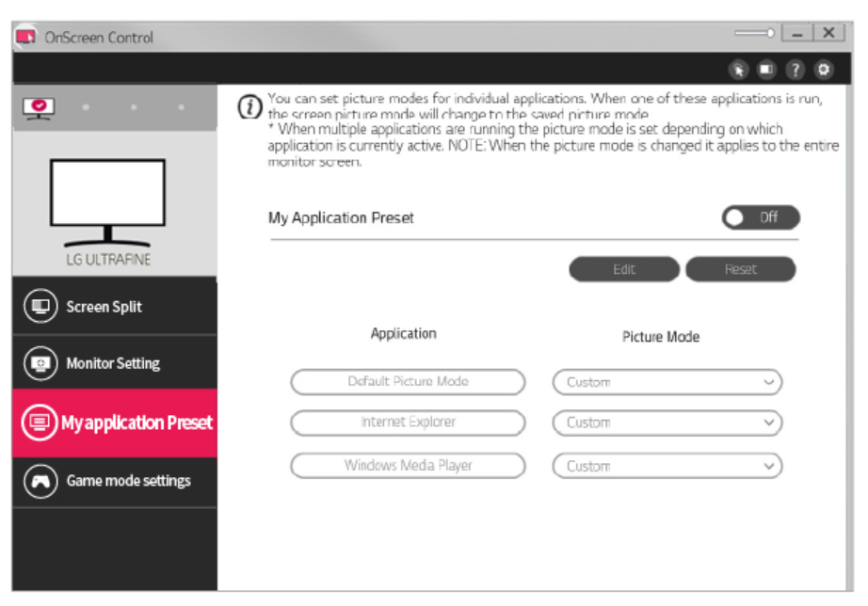The image size is (868, 606).
Task: Click the cursor pointer icon in top toolbar
Action: pyautogui.click(x=739, y=70)
